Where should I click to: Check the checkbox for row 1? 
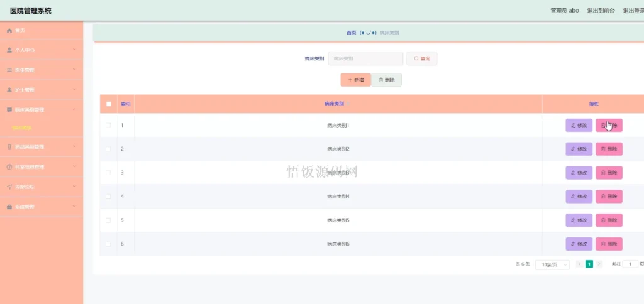point(108,126)
